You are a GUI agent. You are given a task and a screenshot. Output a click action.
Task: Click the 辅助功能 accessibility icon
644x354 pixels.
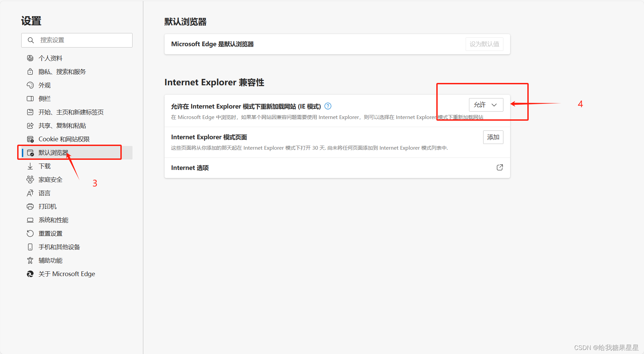point(30,260)
